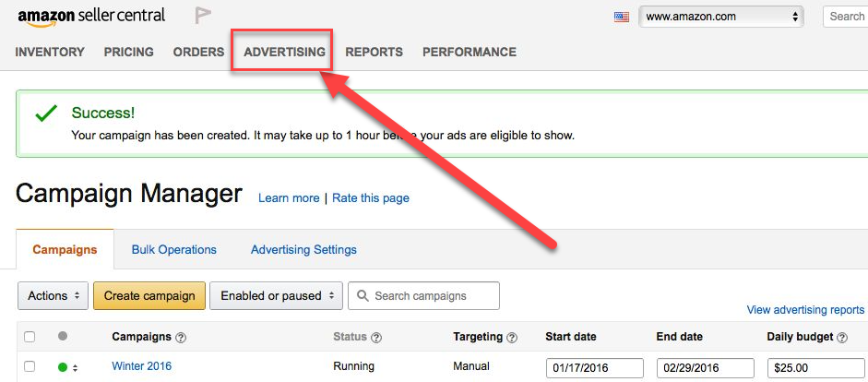Switch to the Bulk Operations tab

click(173, 250)
